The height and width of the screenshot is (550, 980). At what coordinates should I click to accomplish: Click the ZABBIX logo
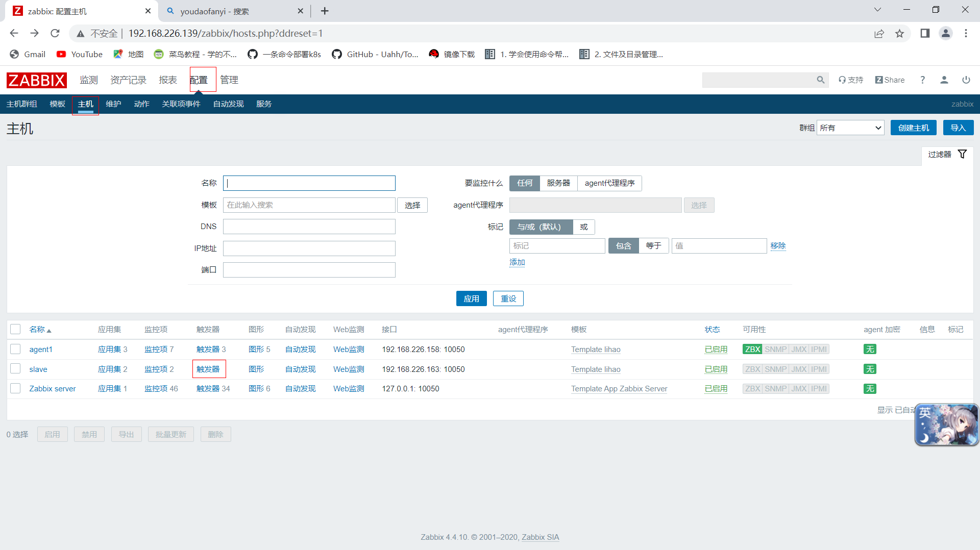36,80
